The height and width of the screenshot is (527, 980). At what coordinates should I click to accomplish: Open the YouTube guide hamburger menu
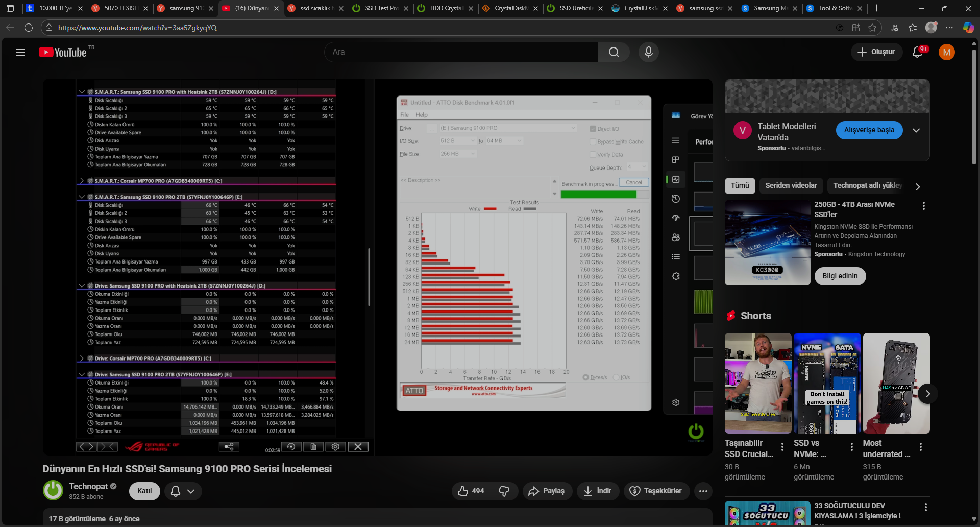tap(20, 52)
